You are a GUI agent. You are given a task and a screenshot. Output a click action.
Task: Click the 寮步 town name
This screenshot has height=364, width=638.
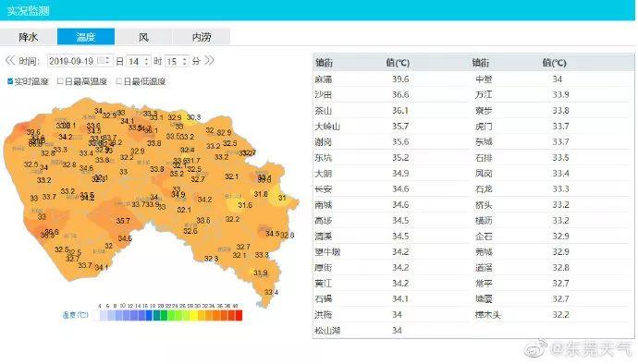click(484, 111)
